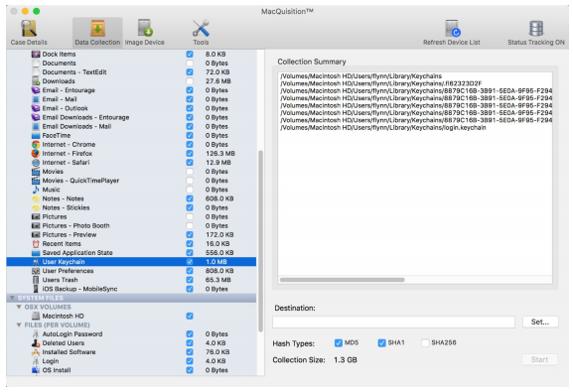This screenshot has width=573, height=392.
Task: Collapse the OSX VOLUMES group
Action: coord(19,307)
